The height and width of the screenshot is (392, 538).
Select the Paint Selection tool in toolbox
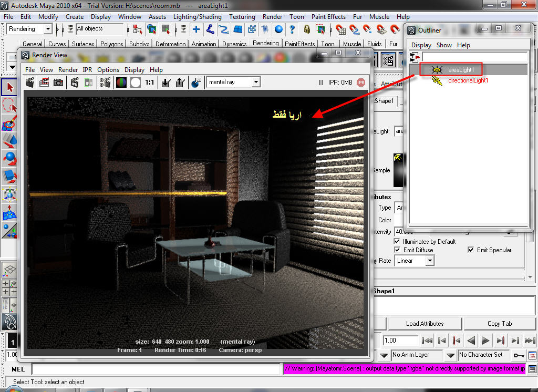click(x=10, y=123)
